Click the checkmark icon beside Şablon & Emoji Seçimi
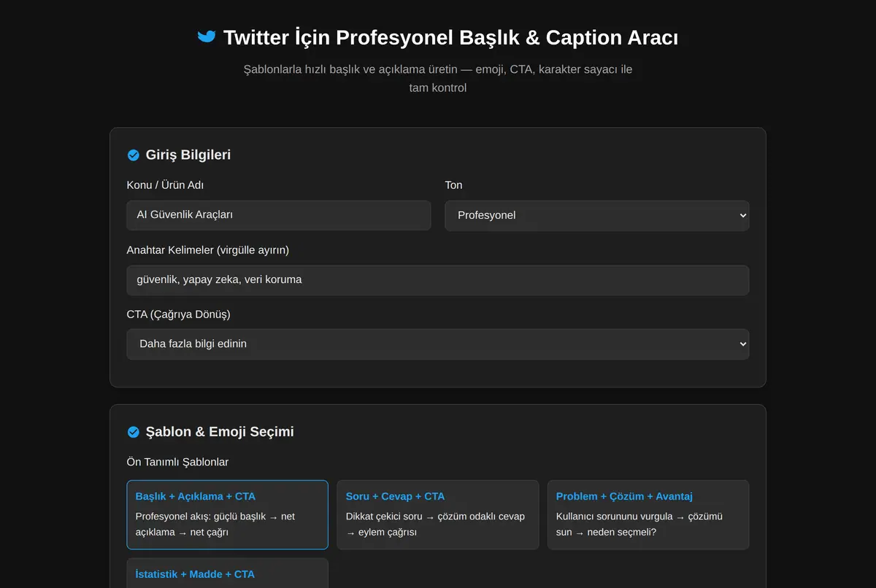 pos(134,432)
